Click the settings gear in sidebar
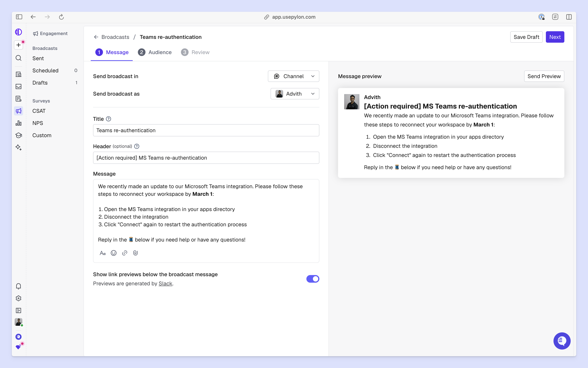Image resolution: width=588 pixels, height=368 pixels. click(18, 298)
